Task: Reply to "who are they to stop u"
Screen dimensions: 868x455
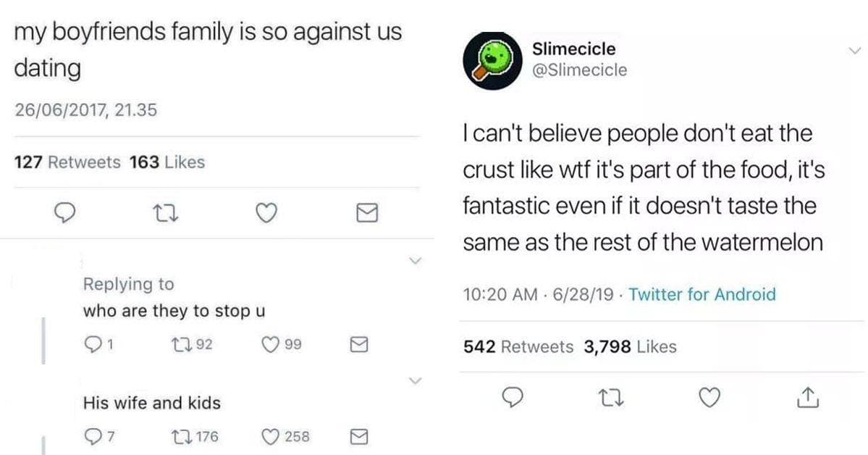Action: [93, 346]
